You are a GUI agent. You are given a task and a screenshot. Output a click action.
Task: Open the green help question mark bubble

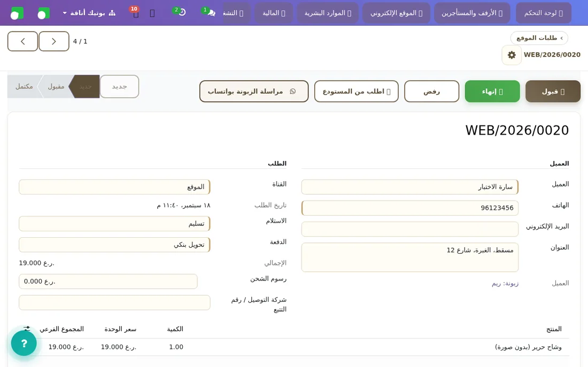24,343
